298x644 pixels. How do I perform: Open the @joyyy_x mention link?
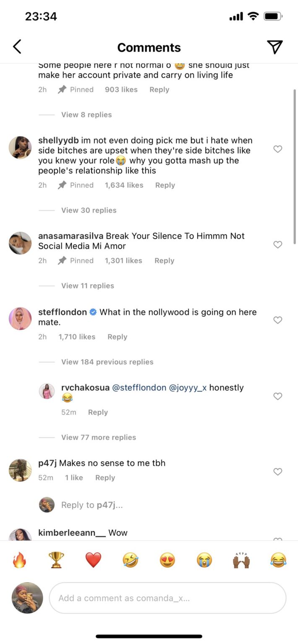(188, 388)
